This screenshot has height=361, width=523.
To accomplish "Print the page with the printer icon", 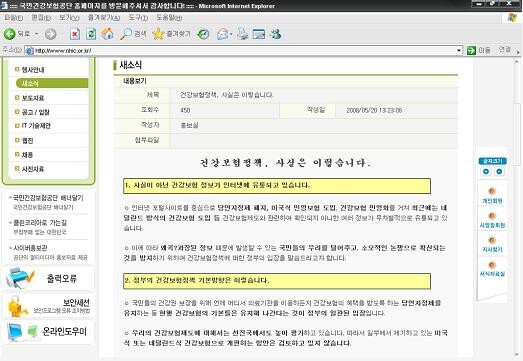I will pos(242,34).
